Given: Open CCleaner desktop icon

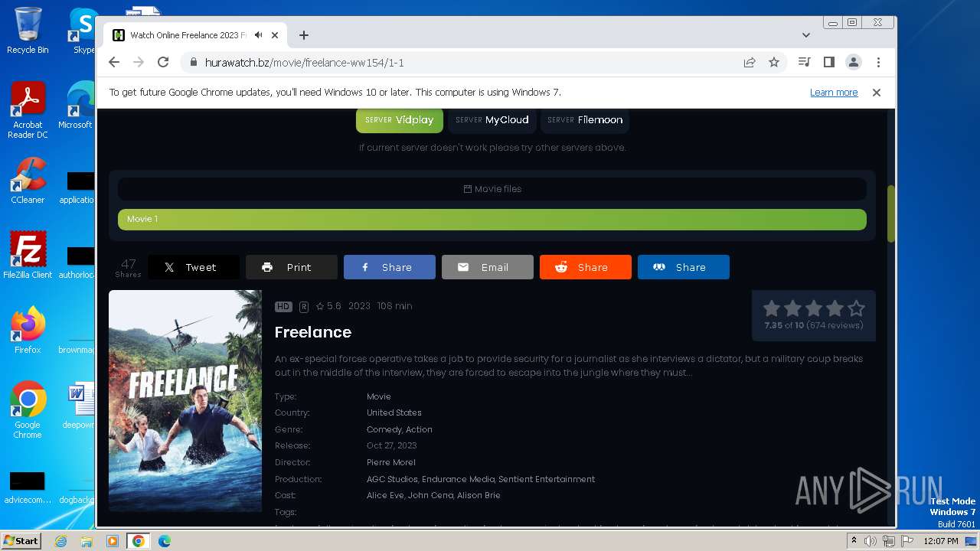Looking at the screenshot, I should click(28, 181).
